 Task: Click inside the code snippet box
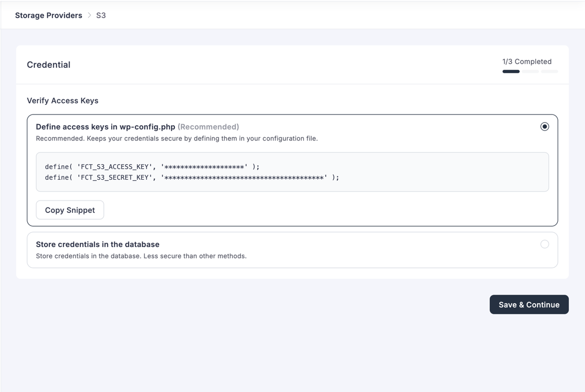click(x=292, y=172)
